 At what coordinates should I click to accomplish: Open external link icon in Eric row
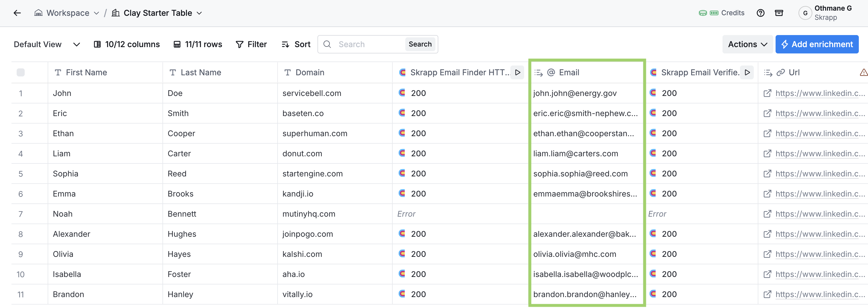pos(767,114)
